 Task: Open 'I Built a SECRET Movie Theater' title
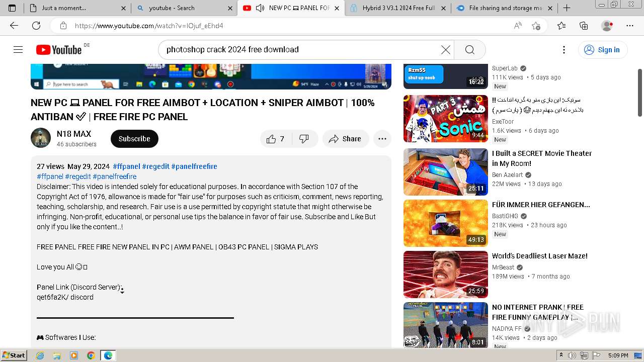click(x=542, y=158)
